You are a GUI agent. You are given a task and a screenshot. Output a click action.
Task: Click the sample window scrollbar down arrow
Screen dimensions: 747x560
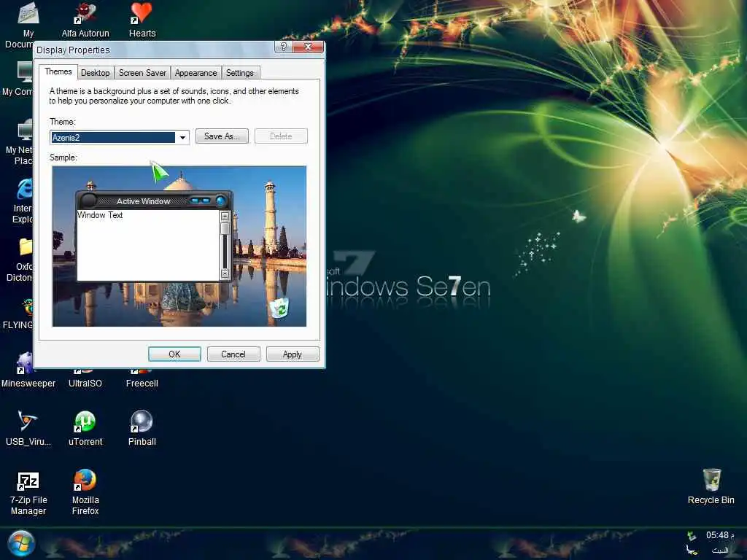tap(225, 274)
